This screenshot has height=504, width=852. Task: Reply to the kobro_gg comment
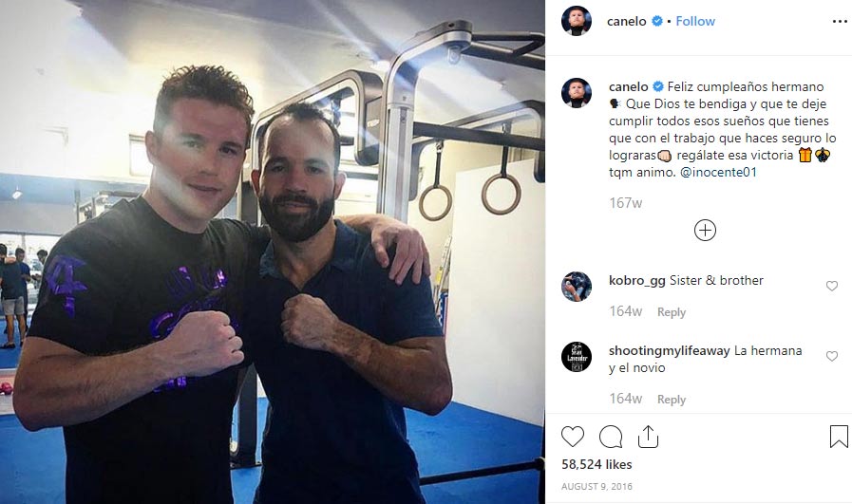click(x=672, y=312)
